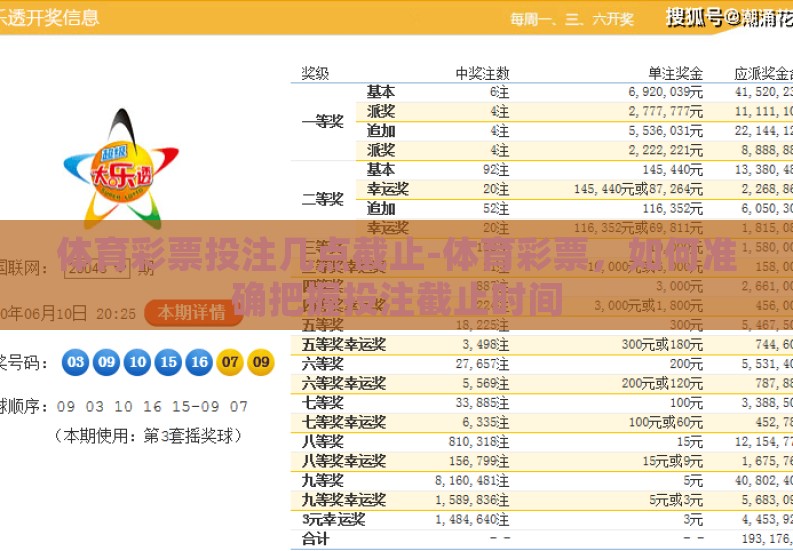The width and height of the screenshot is (793, 551).
Task: Click the 52注 winning count cell
Action: click(496, 208)
